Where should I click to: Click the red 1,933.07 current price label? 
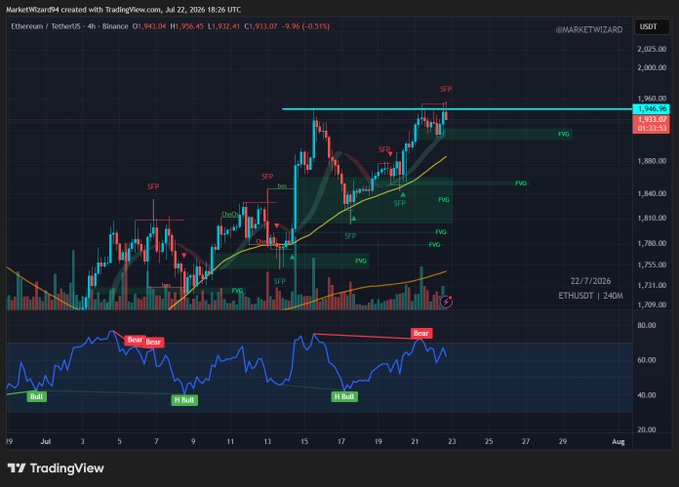[x=651, y=123]
